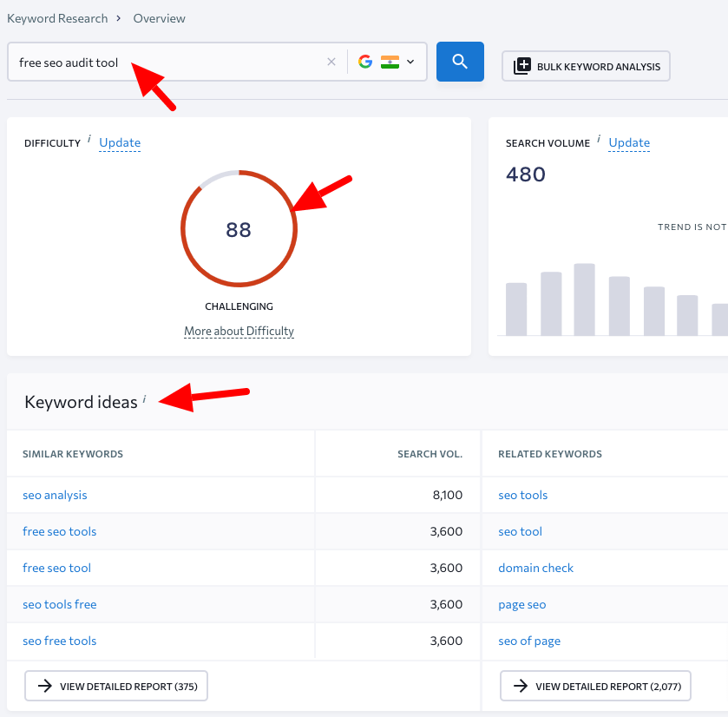Open related keyword 'seo tool'
The width and height of the screenshot is (728, 717).
tap(520, 531)
